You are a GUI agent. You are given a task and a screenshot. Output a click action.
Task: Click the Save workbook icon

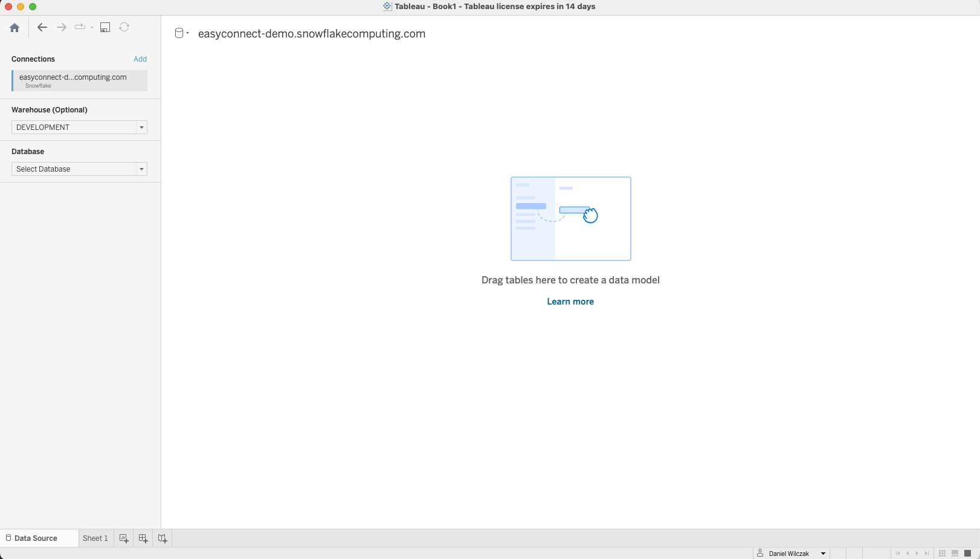click(x=105, y=27)
